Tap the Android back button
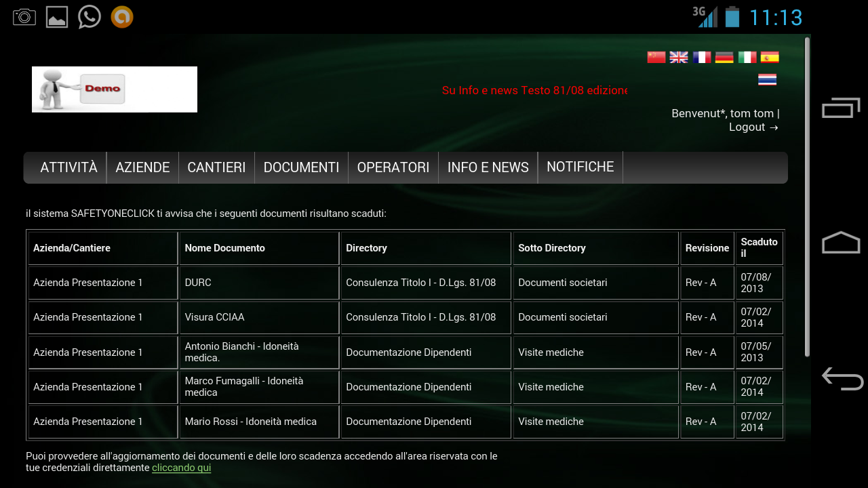Image resolution: width=868 pixels, height=488 pixels. coord(842,378)
